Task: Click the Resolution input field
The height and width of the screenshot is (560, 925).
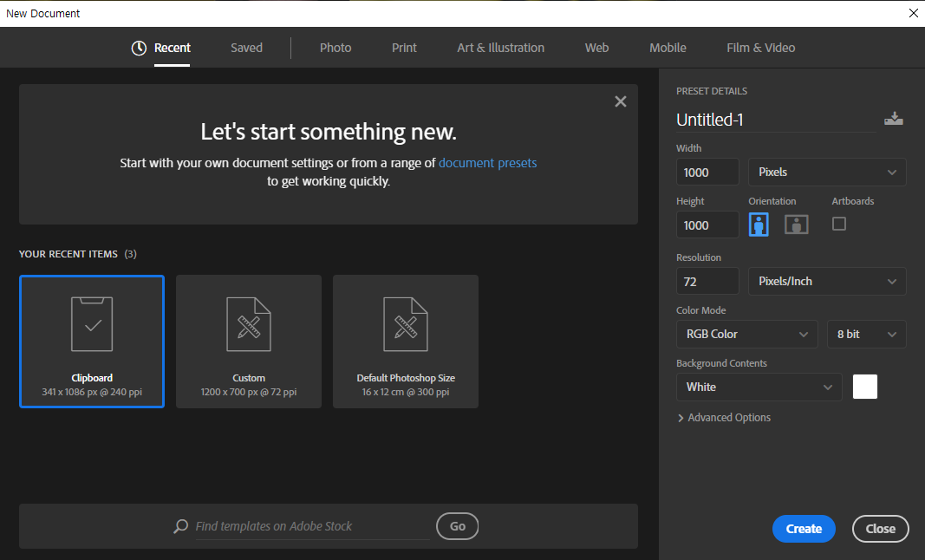Action: [x=708, y=282]
